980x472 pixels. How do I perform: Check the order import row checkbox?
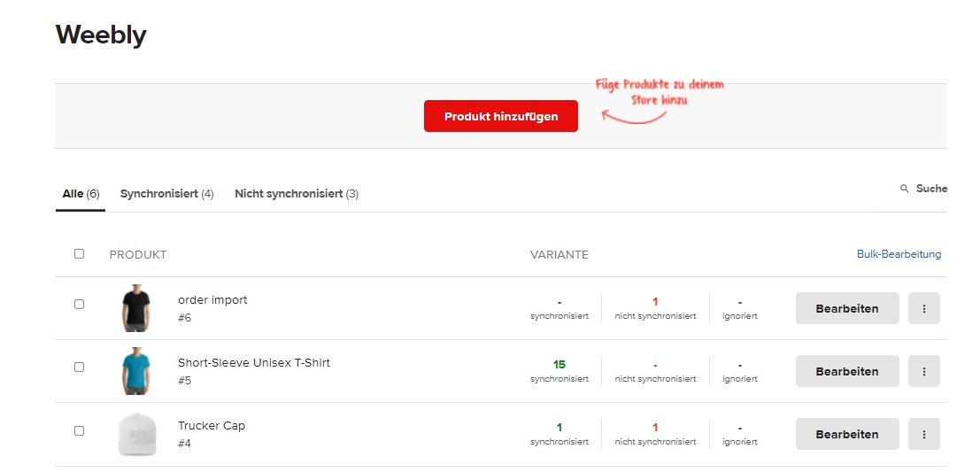tap(79, 304)
